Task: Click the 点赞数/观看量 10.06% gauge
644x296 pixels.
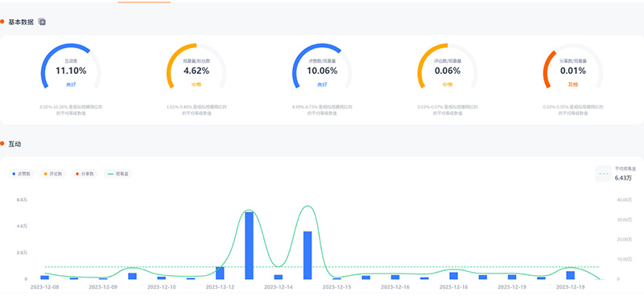Action: click(322, 66)
